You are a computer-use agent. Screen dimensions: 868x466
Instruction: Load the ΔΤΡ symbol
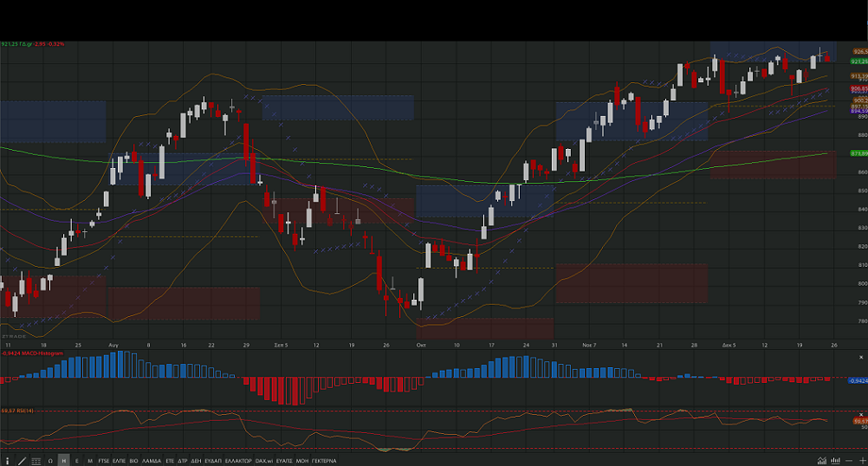[x=182, y=461]
